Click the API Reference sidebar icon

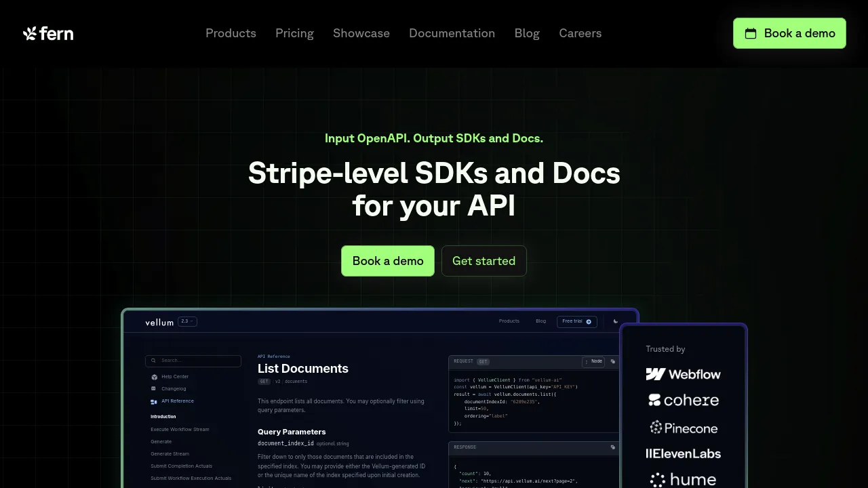[154, 401]
